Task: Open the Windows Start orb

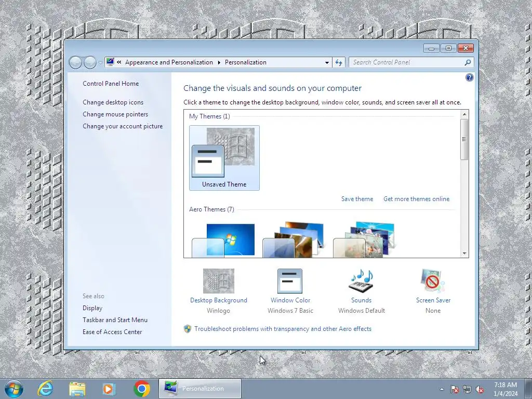Action: (x=14, y=389)
